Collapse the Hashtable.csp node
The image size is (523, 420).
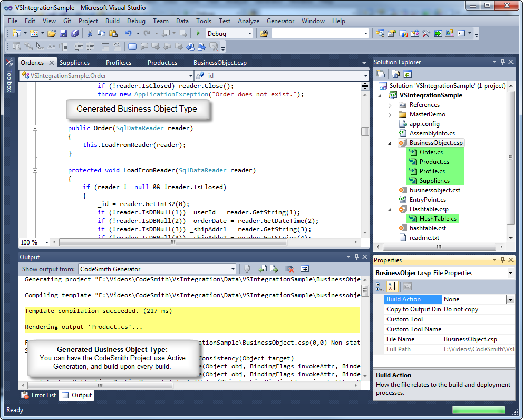coord(390,210)
